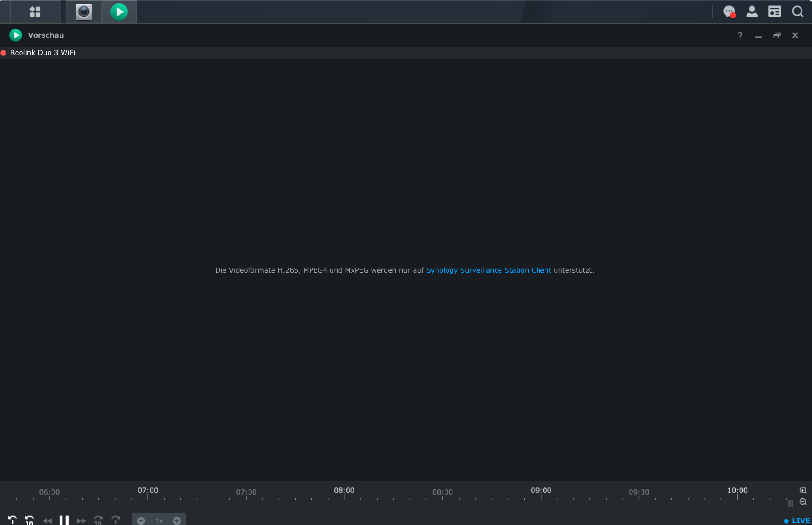Increase playback speed with plus button

pyautogui.click(x=177, y=520)
